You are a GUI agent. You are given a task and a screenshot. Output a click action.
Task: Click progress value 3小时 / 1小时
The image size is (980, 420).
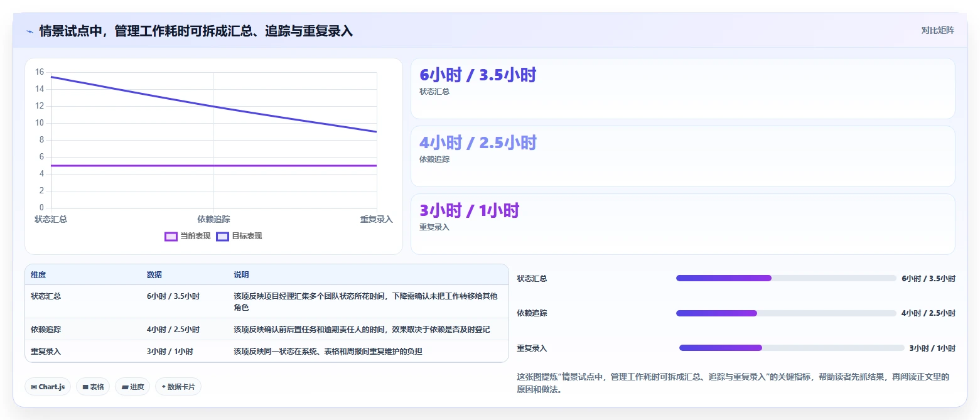[x=932, y=348]
